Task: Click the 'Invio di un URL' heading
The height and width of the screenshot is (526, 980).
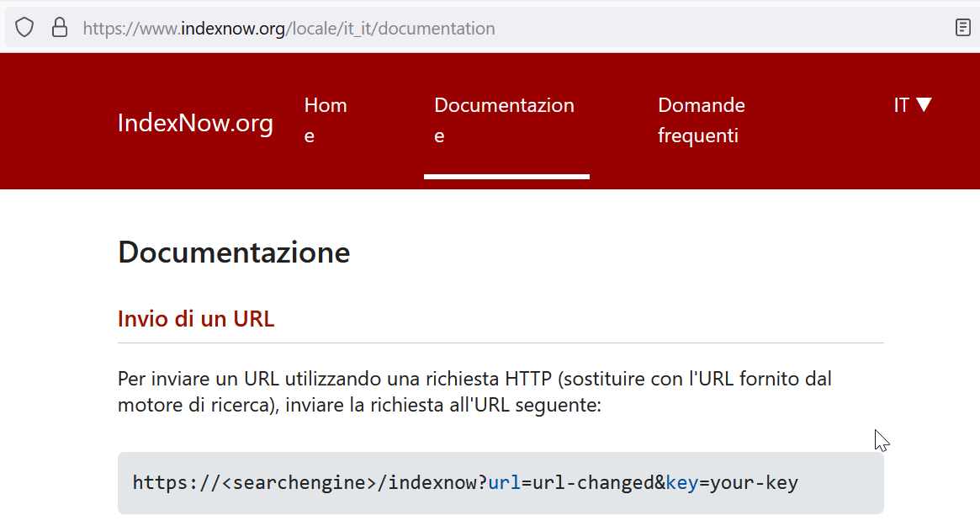Action: [x=196, y=319]
